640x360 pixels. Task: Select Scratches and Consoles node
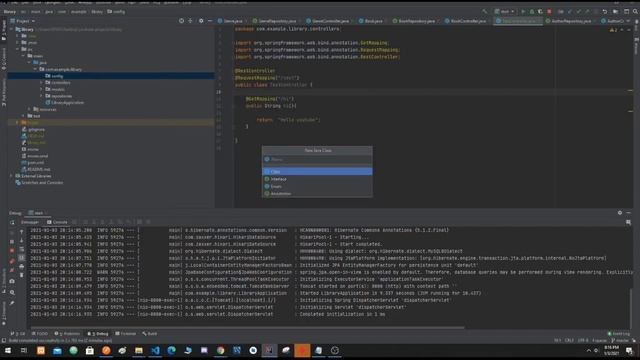coord(39,182)
